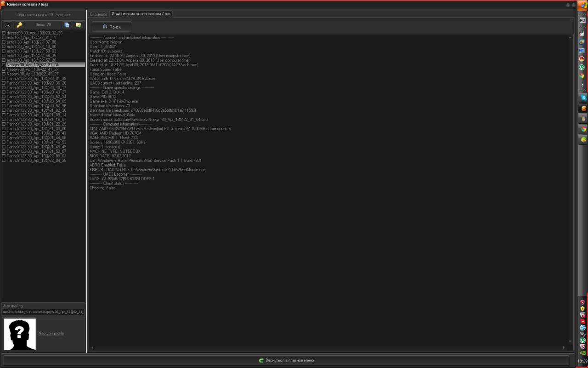Click Вернуться в главное меню button

tap(286, 360)
